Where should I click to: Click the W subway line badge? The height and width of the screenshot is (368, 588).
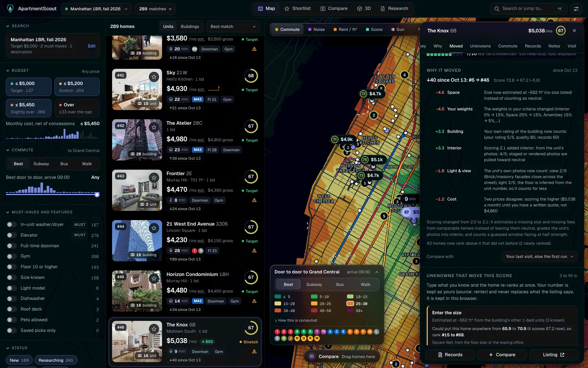(317, 338)
